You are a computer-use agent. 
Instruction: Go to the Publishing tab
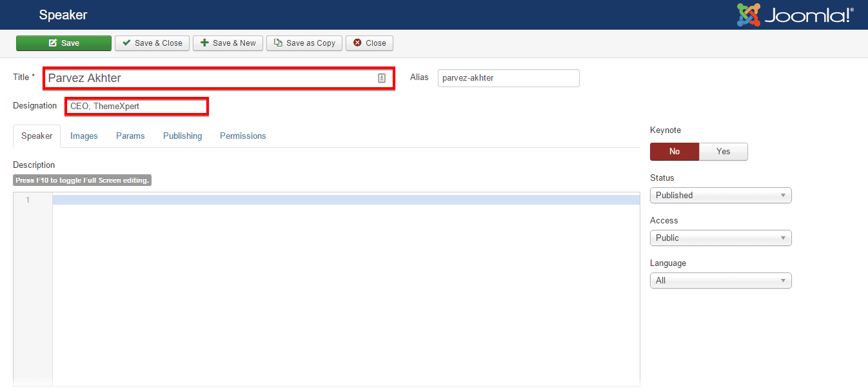point(182,136)
